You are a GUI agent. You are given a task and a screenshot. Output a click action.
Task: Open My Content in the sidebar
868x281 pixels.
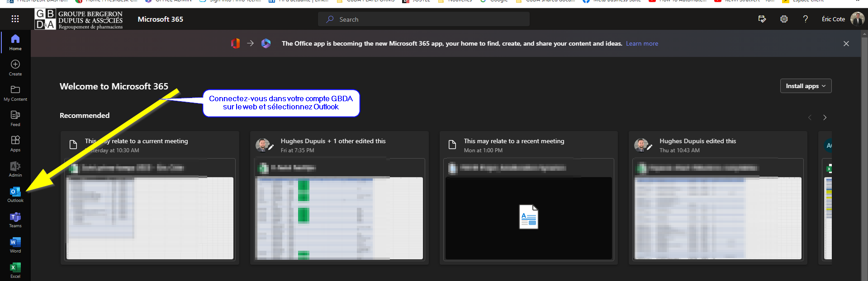tap(15, 93)
